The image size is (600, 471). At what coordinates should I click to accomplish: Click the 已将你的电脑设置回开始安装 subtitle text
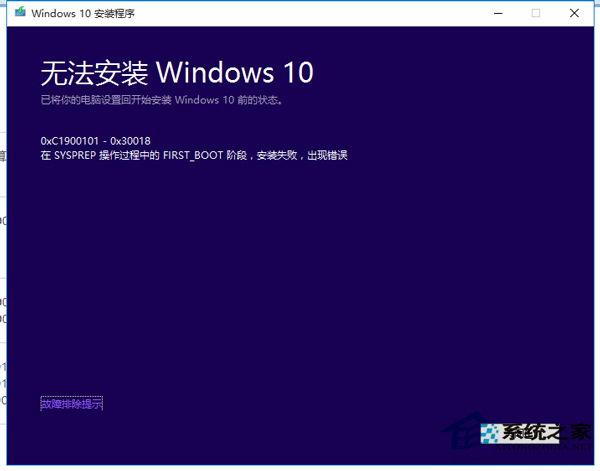[161, 100]
